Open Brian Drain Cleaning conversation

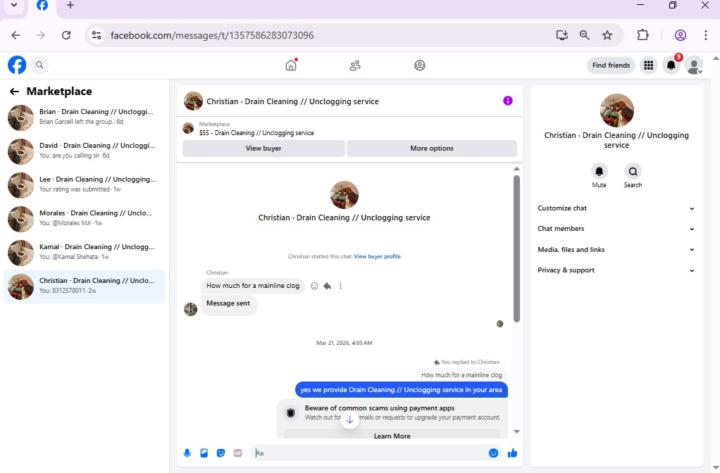tap(84, 117)
